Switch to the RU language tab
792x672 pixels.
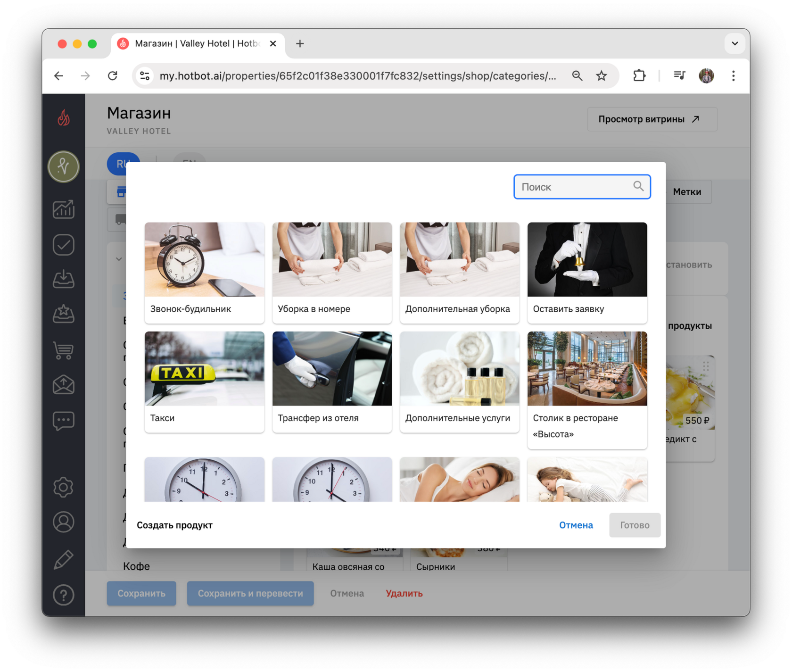(x=123, y=163)
